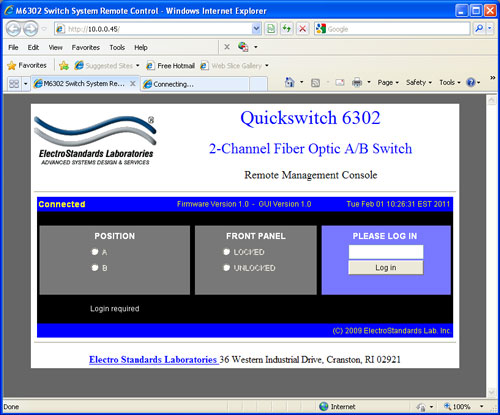500x415 pixels.
Task: Open the recent pages arrow beside Forward
Action: (44, 29)
